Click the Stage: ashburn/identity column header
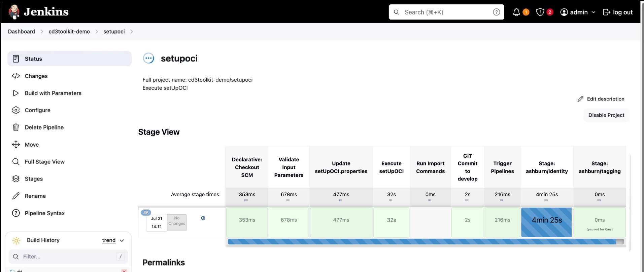The width and height of the screenshot is (644, 272). [547, 167]
